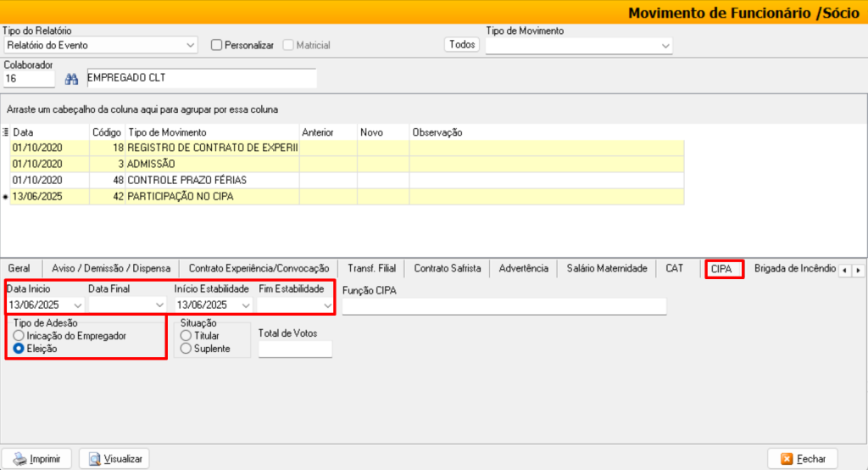The height and width of the screenshot is (470, 868).
Task: Click the grid column chooser icon beside Data
Action: tap(6, 131)
